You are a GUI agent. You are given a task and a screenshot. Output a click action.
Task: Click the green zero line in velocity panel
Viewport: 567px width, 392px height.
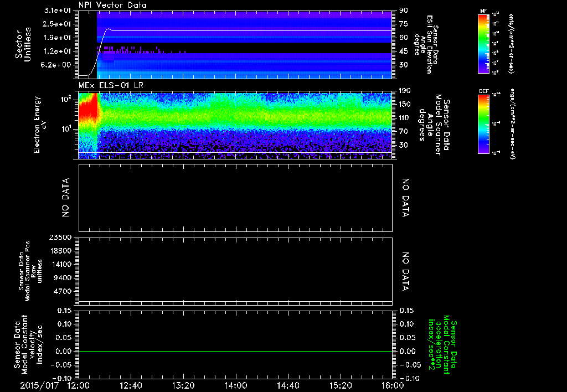point(235,351)
